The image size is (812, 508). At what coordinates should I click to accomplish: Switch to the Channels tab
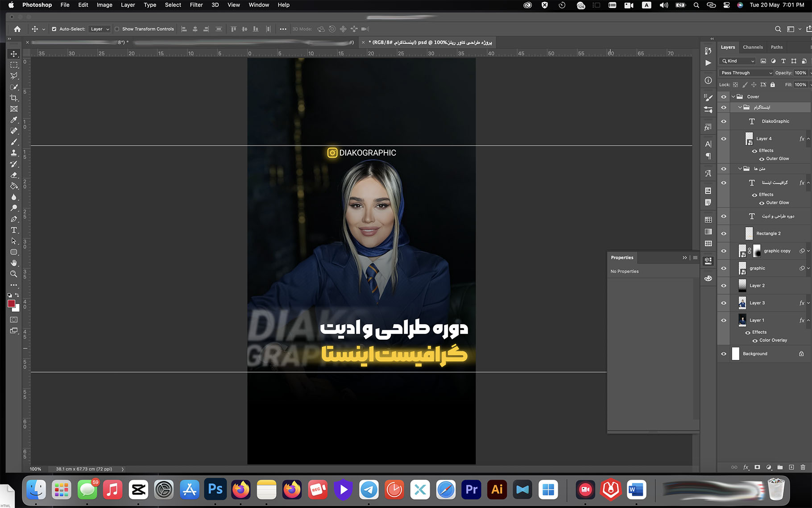[x=753, y=47]
